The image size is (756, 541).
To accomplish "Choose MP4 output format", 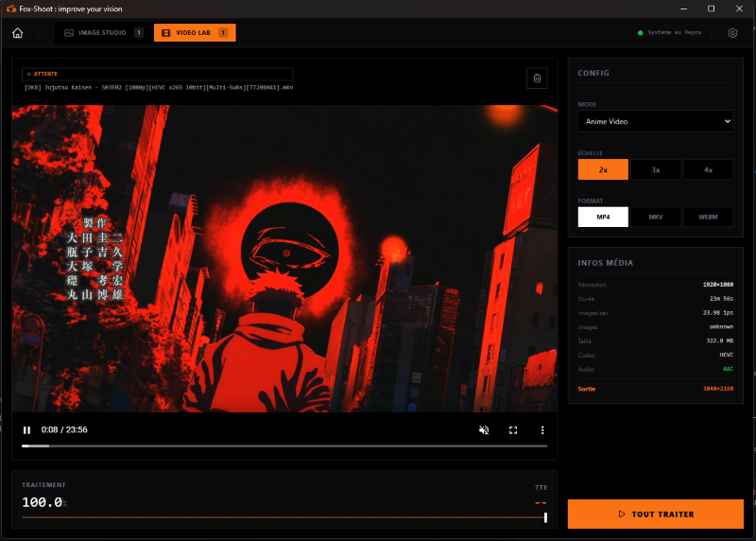I will 603,217.
